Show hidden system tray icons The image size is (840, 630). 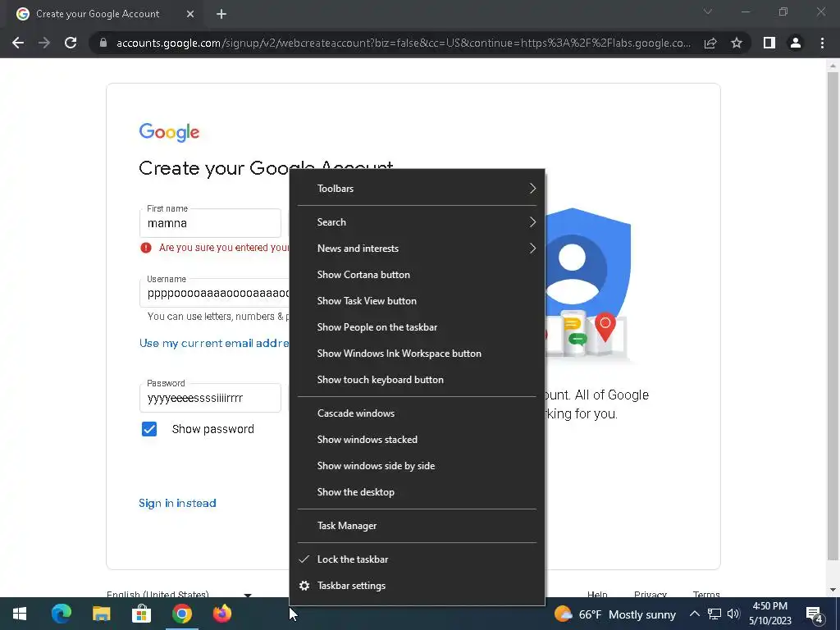tap(694, 614)
